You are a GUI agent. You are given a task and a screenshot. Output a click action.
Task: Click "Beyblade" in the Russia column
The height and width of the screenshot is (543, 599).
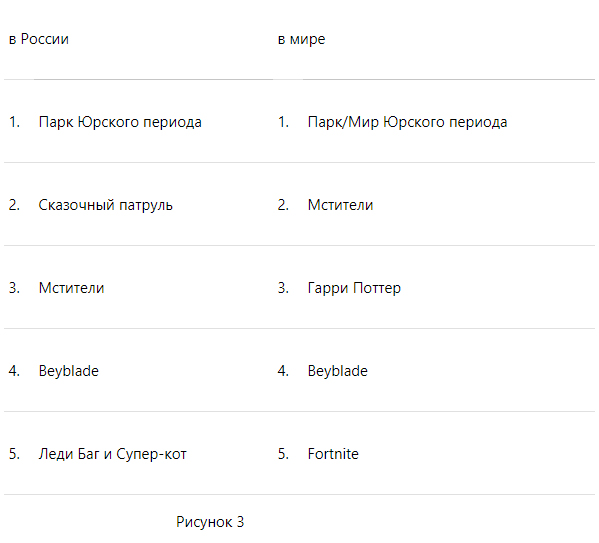pos(69,371)
